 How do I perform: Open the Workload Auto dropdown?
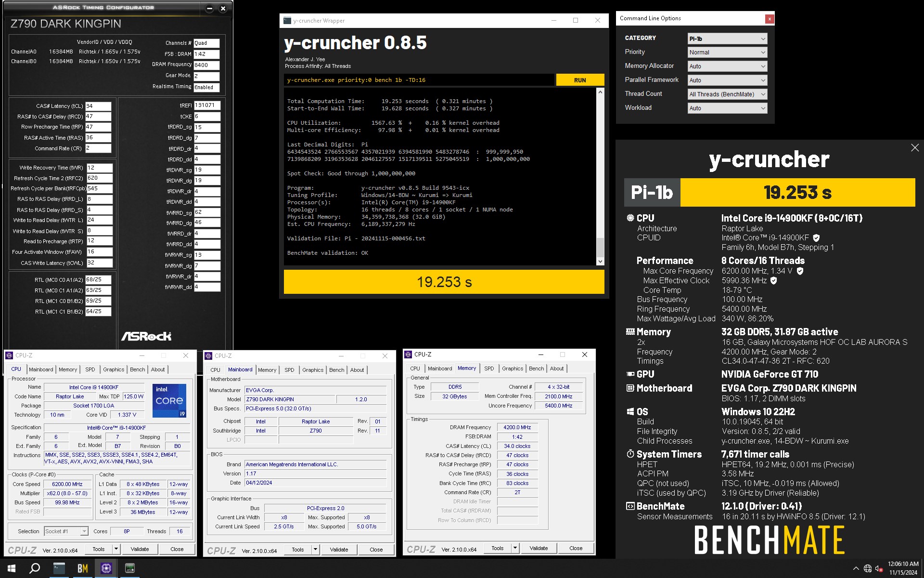tap(727, 108)
